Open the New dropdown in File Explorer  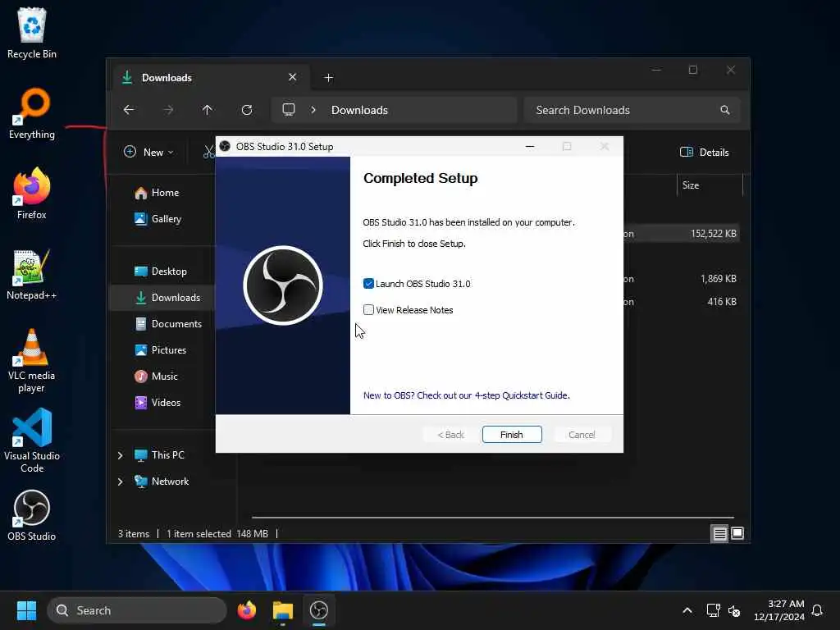148,152
